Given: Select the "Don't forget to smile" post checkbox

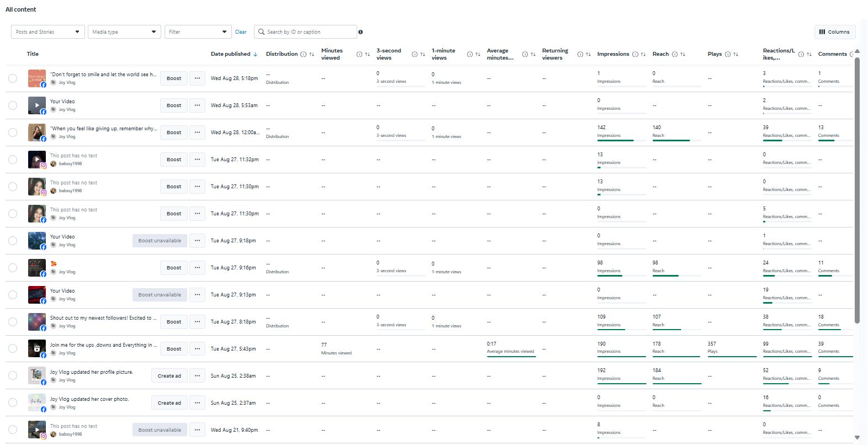Looking at the screenshot, I should [x=13, y=78].
